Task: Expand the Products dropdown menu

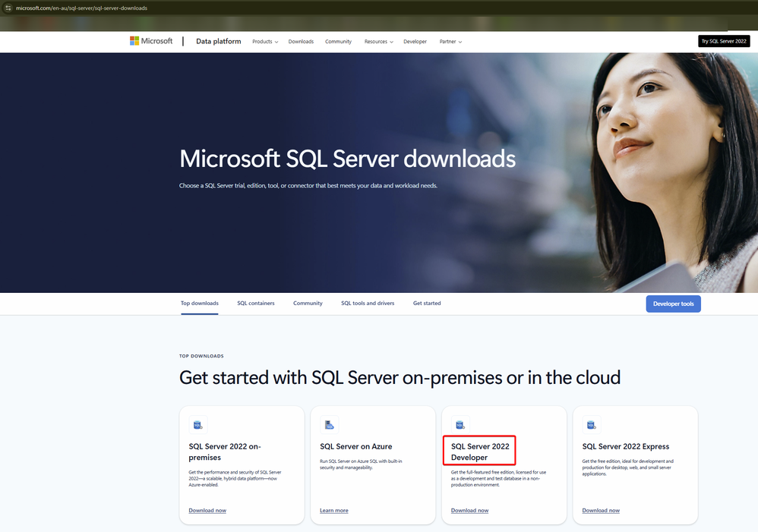Action: 265,42
